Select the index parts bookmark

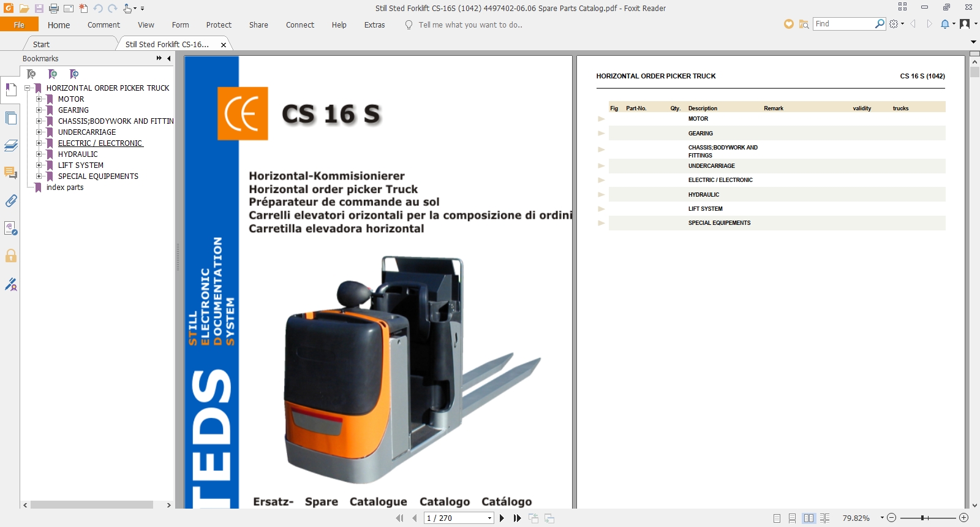coord(65,188)
